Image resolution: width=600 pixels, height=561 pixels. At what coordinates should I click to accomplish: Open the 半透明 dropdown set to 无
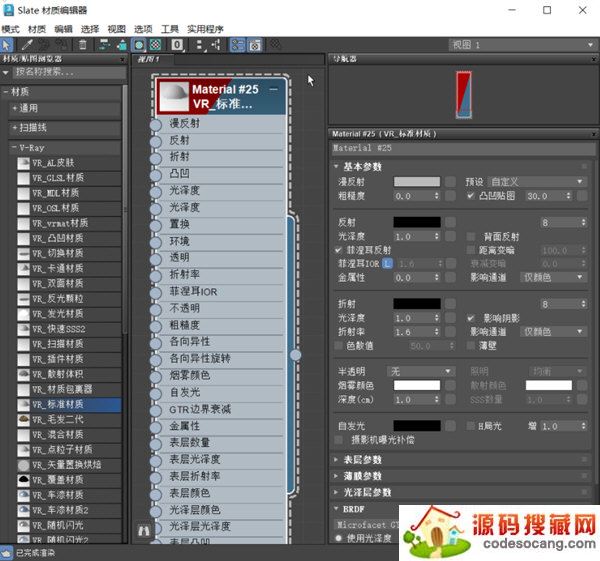pos(421,371)
